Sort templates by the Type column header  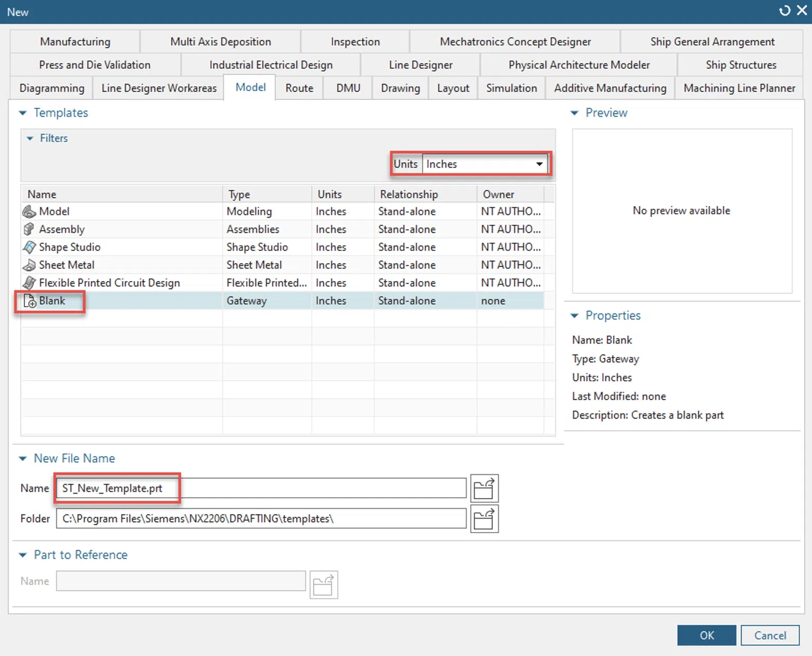click(x=267, y=194)
